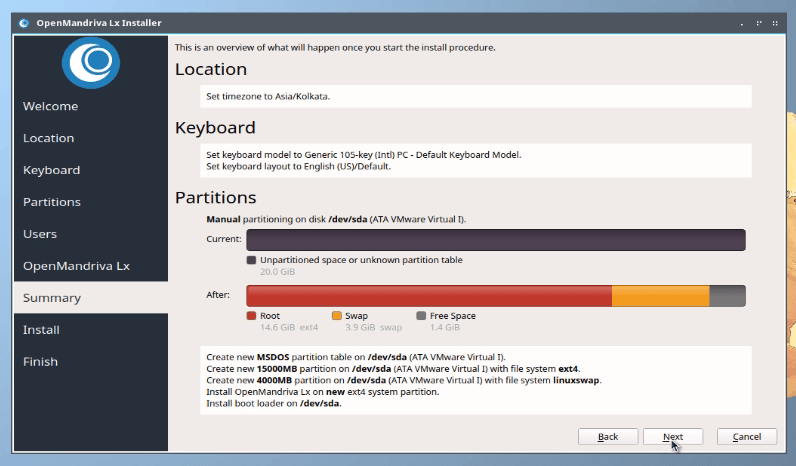Viewport: 796px width, 466px height.
Task: Click the Partitions section heading
Action: tap(216, 197)
